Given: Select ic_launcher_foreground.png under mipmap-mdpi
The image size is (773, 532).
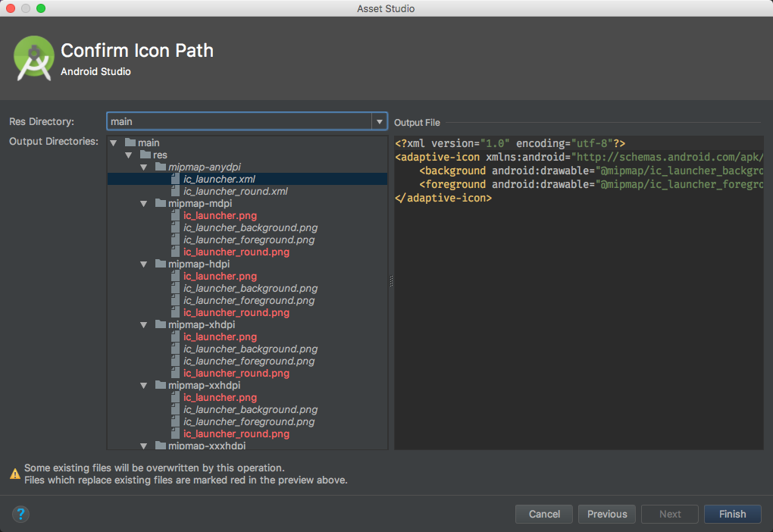Looking at the screenshot, I should point(249,239).
